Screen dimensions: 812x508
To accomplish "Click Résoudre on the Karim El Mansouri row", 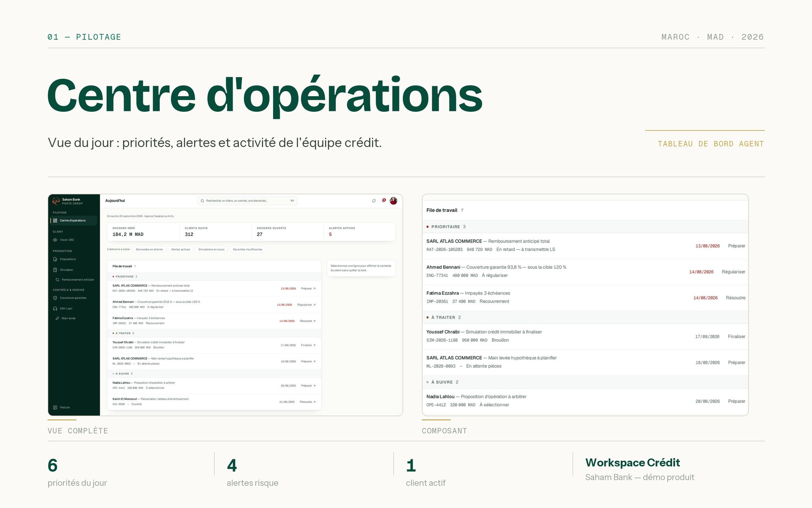I will 307,402.
